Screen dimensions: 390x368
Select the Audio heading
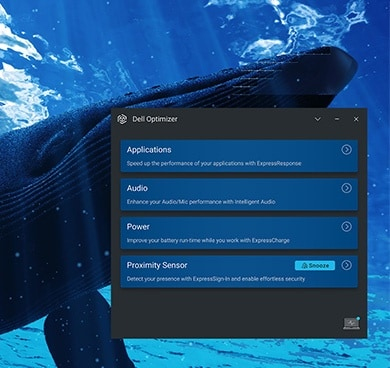[x=137, y=188]
